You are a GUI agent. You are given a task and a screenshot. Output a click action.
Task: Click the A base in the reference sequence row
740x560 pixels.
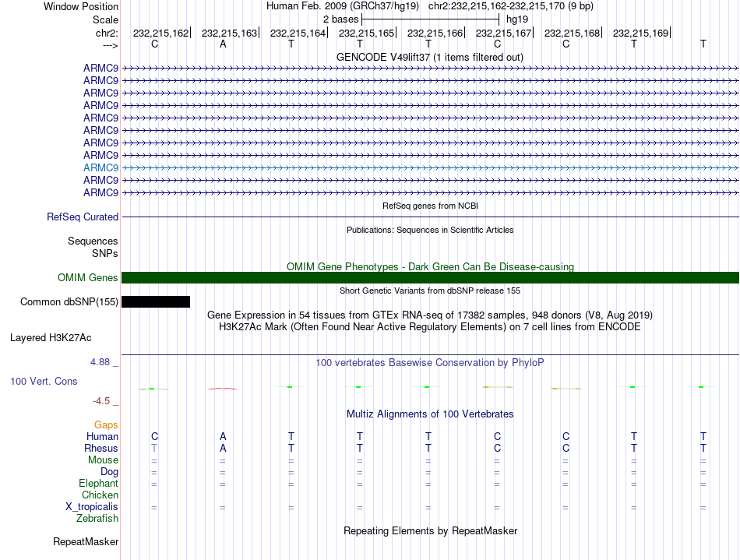[x=223, y=44]
